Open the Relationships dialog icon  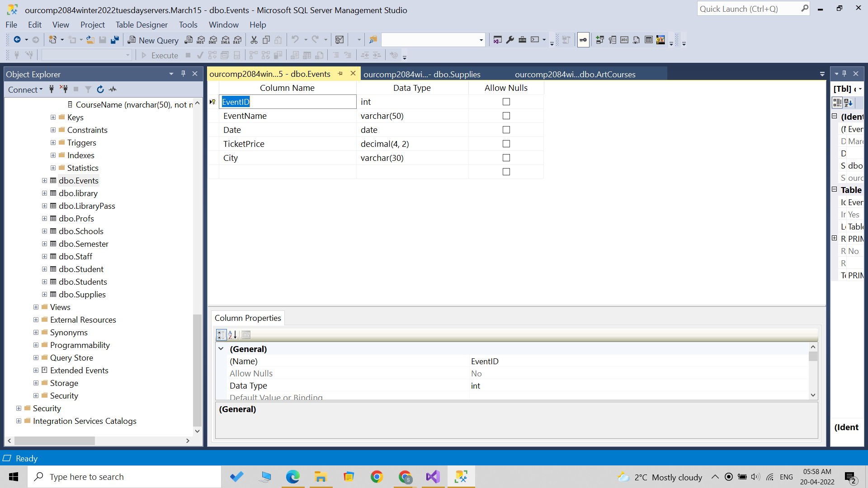600,40
